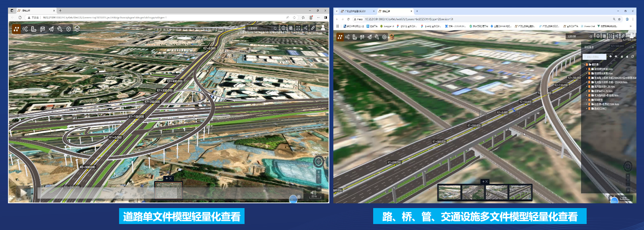This screenshot has width=644, height=230.
Task: Click the layer name search field
Action: (594, 57)
